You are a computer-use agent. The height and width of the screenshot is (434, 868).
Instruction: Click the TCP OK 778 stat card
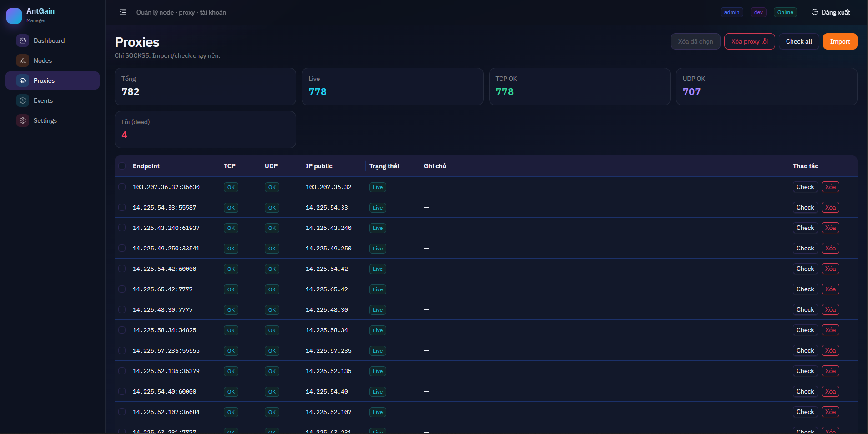(580, 86)
